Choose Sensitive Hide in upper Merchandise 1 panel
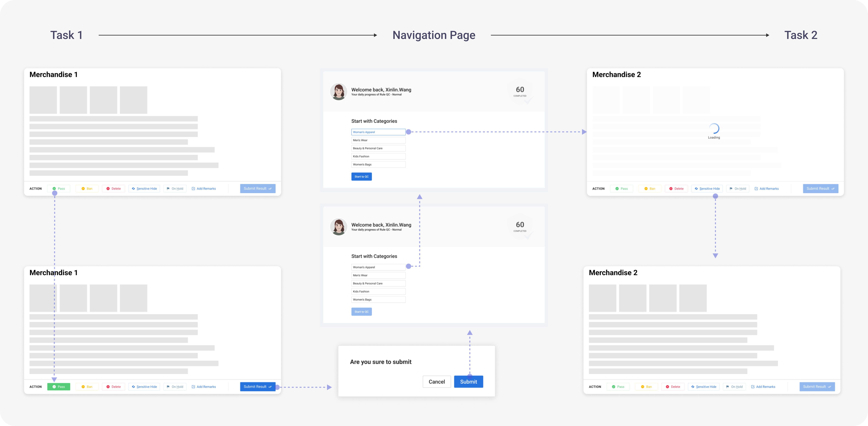This screenshot has width=868, height=426. coord(145,189)
